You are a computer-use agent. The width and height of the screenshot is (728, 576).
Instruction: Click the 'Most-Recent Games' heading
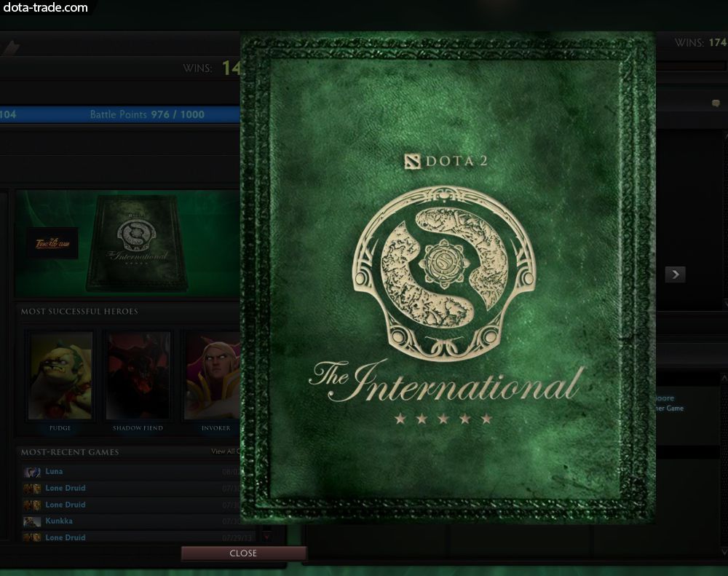click(x=70, y=452)
